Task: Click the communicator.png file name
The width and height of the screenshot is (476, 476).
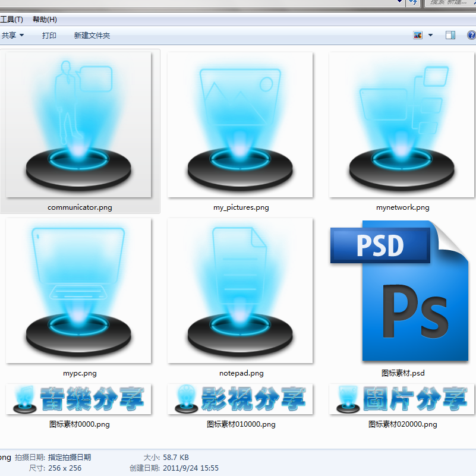Action: 80,207
